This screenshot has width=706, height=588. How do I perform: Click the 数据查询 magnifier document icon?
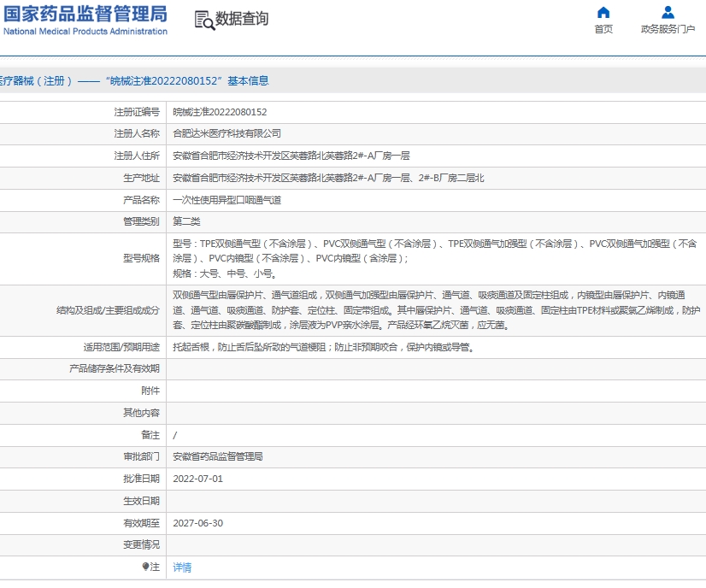[x=204, y=20]
